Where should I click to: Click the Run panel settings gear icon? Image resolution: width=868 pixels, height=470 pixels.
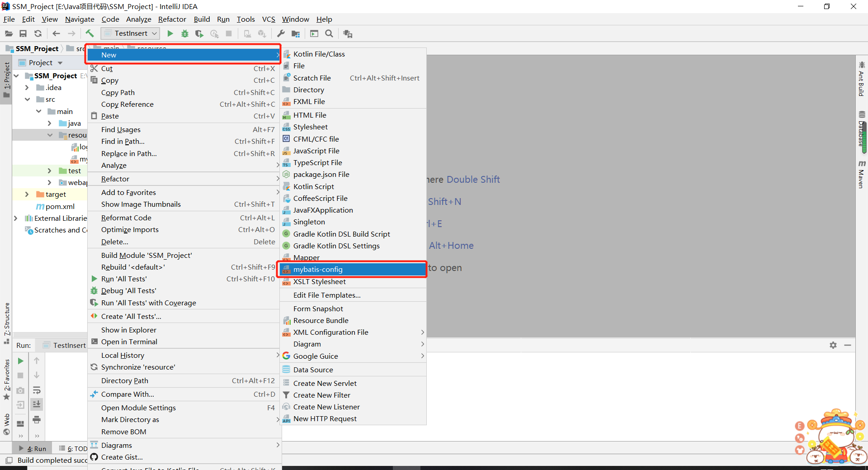[x=833, y=345]
